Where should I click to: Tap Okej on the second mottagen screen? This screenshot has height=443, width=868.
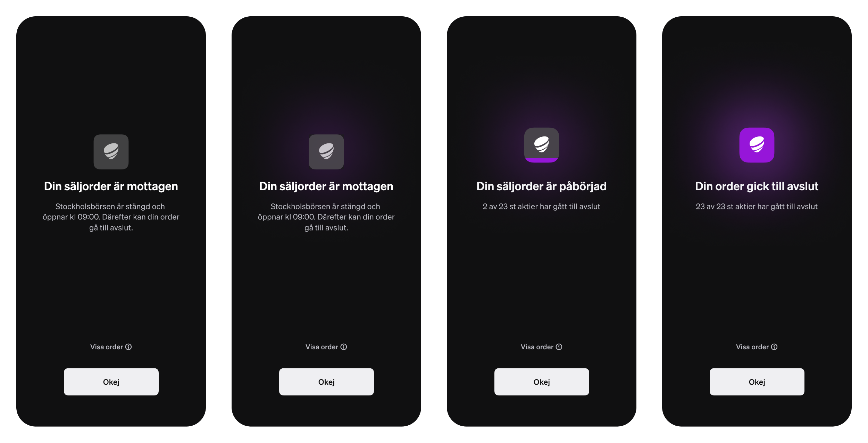326,382
